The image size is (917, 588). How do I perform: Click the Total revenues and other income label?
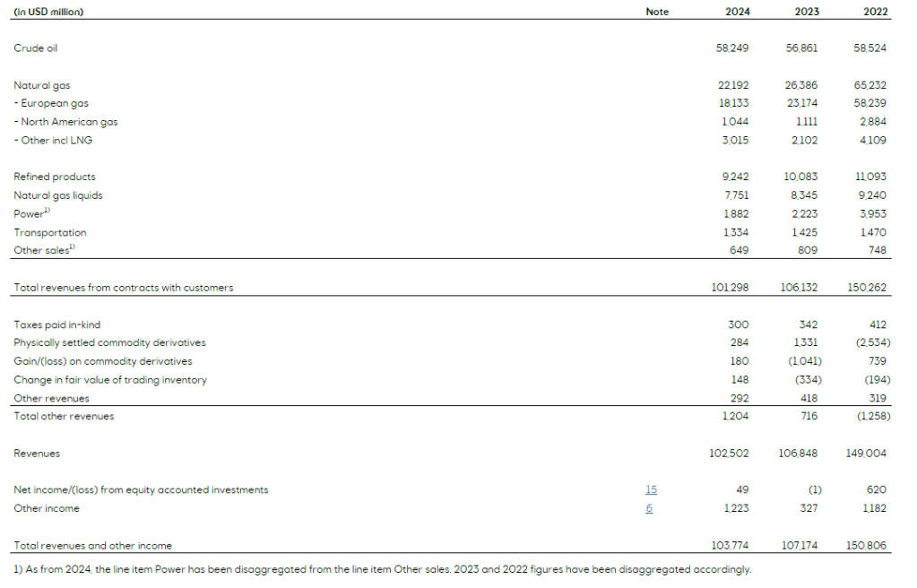[x=93, y=545]
